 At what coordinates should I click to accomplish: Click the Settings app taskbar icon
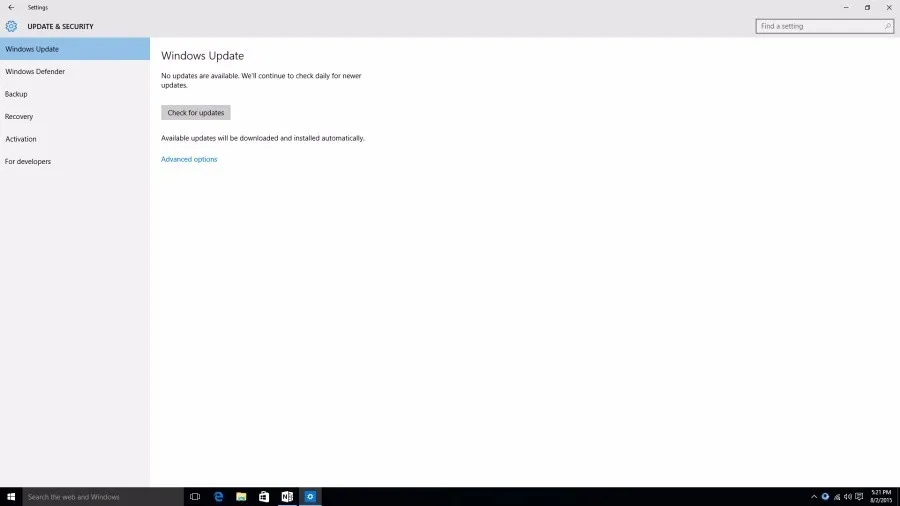310,497
